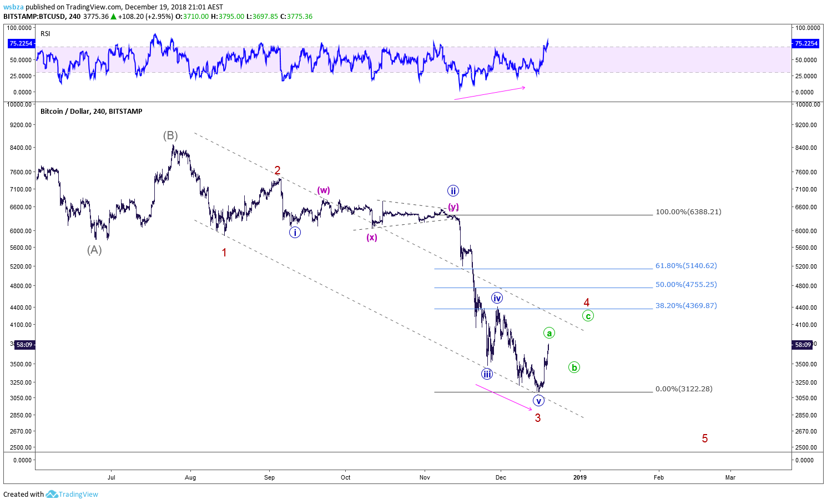Select the blue circled wave v label
Image resolution: width=827 pixels, height=504 pixels.
pyautogui.click(x=538, y=400)
